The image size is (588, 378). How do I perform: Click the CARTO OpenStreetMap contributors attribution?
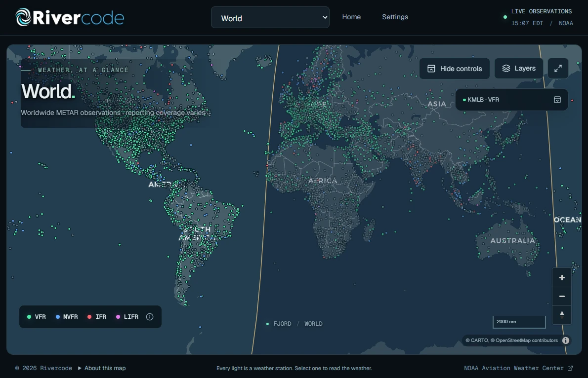tap(511, 340)
